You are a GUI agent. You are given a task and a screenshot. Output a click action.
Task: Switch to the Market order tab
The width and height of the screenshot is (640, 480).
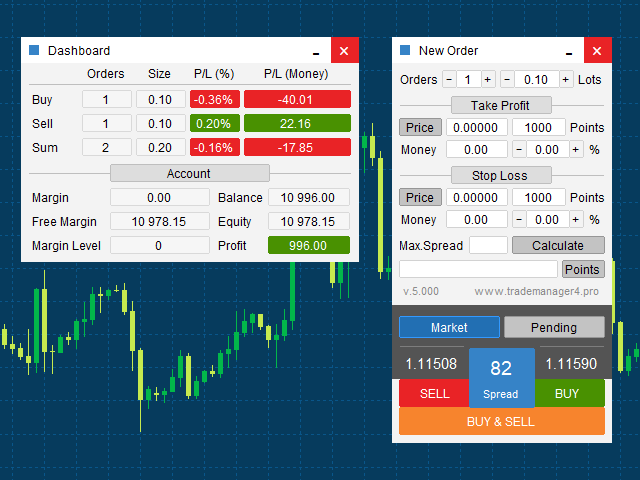(x=449, y=327)
